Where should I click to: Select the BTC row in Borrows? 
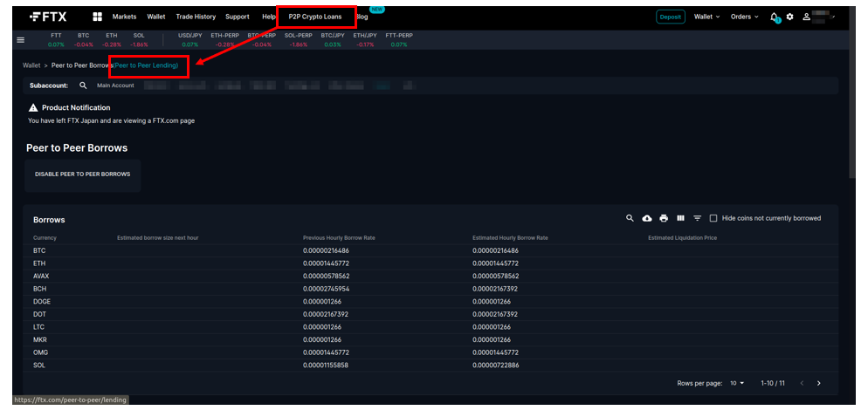pos(431,250)
